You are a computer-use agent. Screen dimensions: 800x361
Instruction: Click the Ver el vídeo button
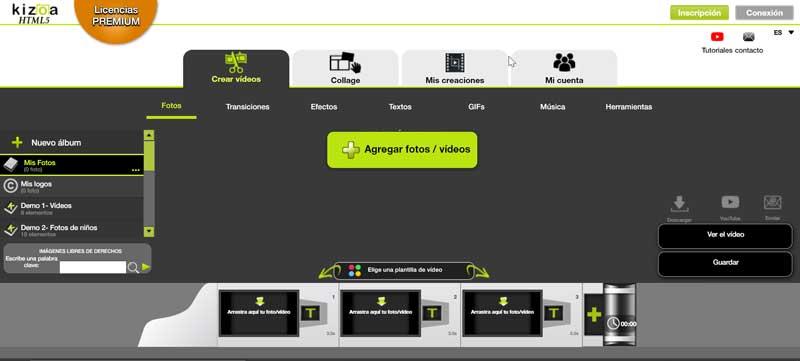(x=725, y=235)
